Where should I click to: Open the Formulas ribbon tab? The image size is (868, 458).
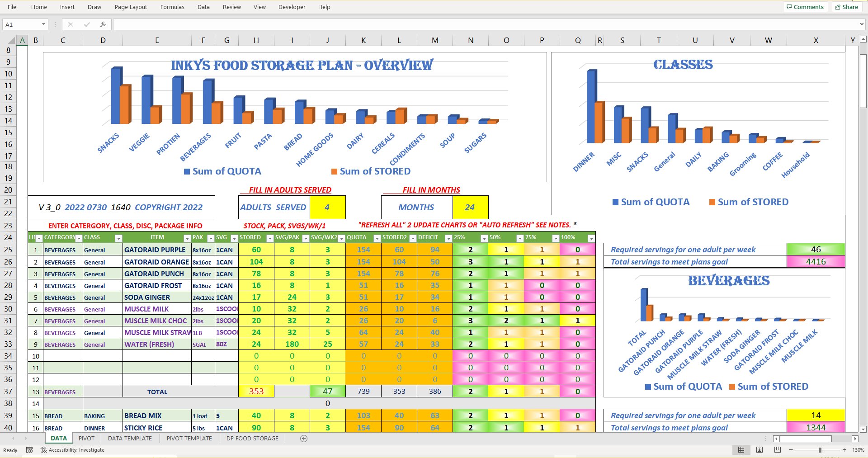pyautogui.click(x=172, y=7)
